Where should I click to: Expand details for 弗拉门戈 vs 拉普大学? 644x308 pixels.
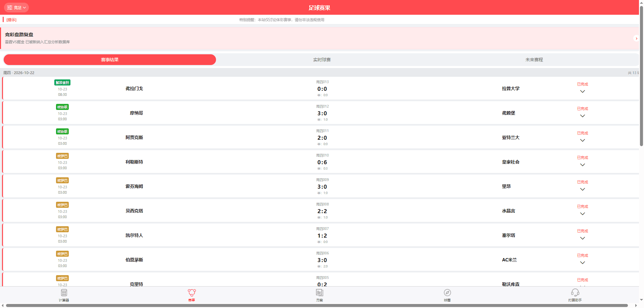(x=583, y=91)
